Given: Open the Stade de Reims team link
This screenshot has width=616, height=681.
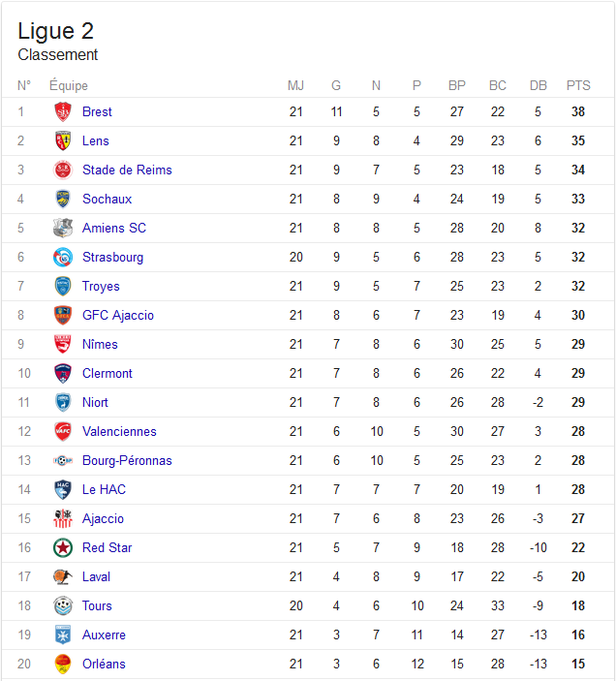Looking at the screenshot, I should (x=127, y=170).
